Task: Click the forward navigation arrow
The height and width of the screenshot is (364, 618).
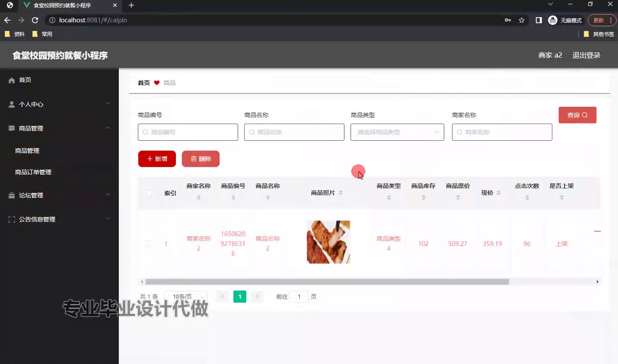Action: 21,20
